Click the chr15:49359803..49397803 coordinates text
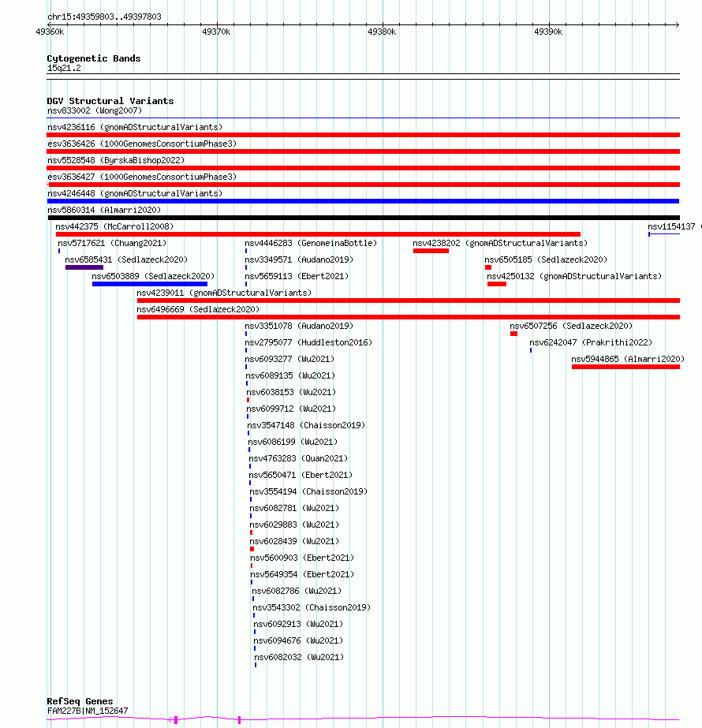The height and width of the screenshot is (728, 702). pos(104,17)
